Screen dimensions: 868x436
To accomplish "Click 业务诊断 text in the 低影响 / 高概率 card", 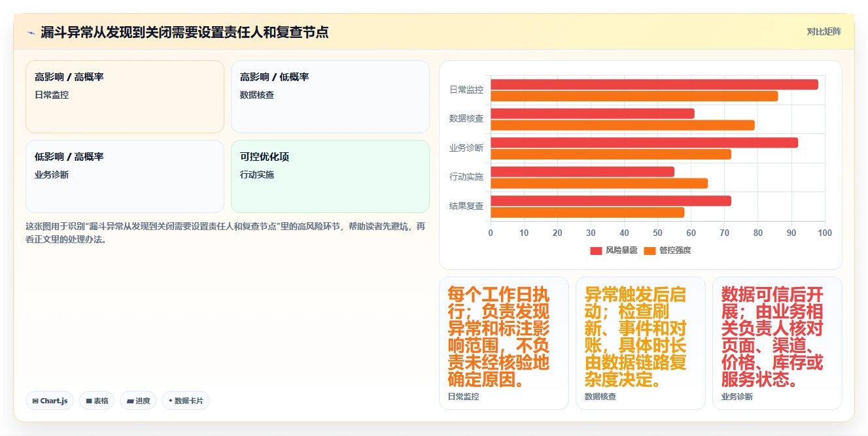I will pos(52,175).
